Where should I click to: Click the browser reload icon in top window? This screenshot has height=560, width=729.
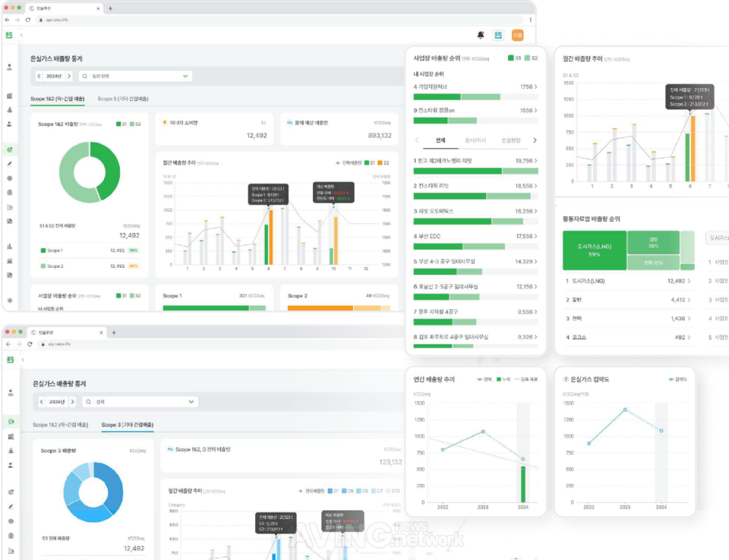tap(28, 19)
